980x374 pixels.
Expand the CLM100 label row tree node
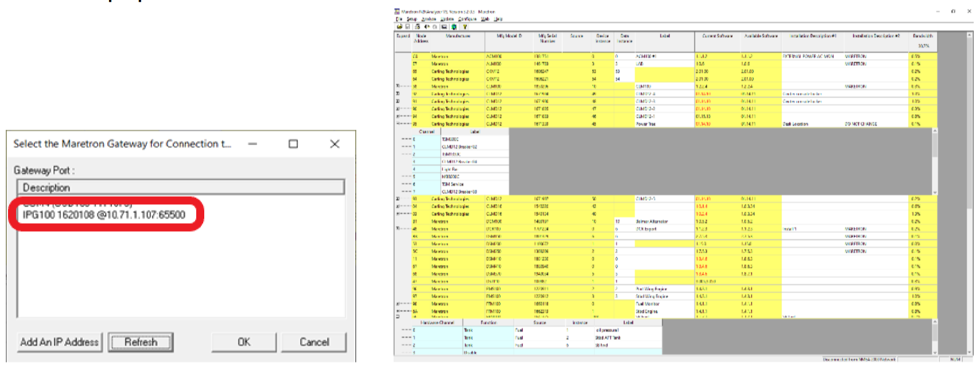click(398, 87)
